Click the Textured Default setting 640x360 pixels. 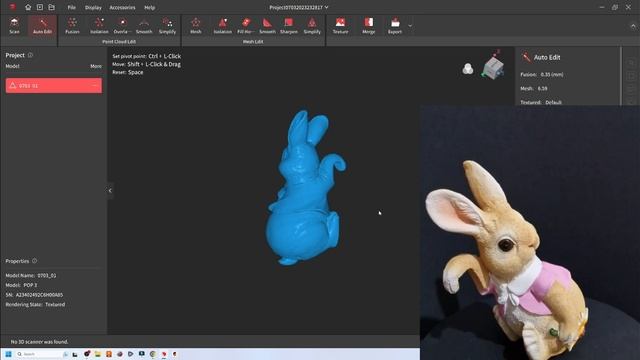pyautogui.click(x=553, y=102)
